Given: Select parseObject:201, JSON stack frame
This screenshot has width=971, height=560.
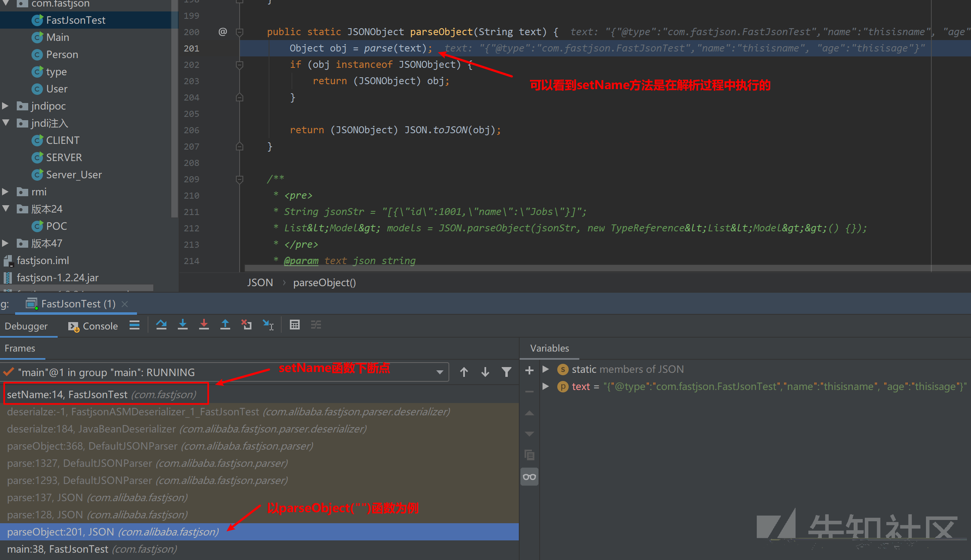Looking at the screenshot, I should (x=259, y=532).
